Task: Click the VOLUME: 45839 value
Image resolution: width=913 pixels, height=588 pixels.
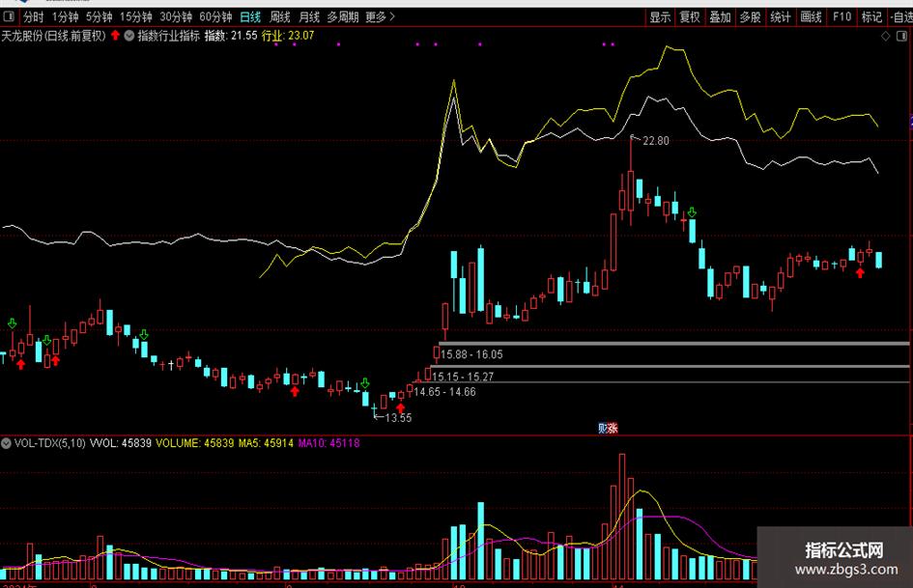Action: pyautogui.click(x=195, y=443)
